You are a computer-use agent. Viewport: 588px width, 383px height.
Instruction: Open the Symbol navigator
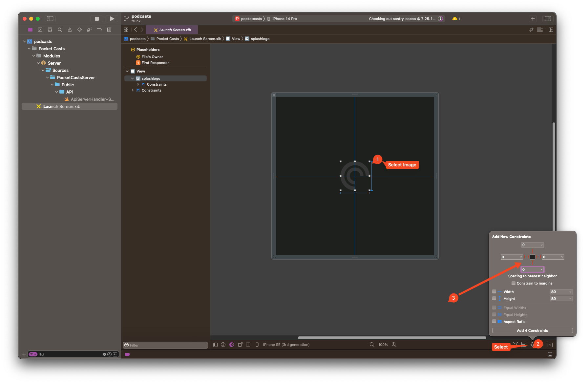click(x=50, y=30)
